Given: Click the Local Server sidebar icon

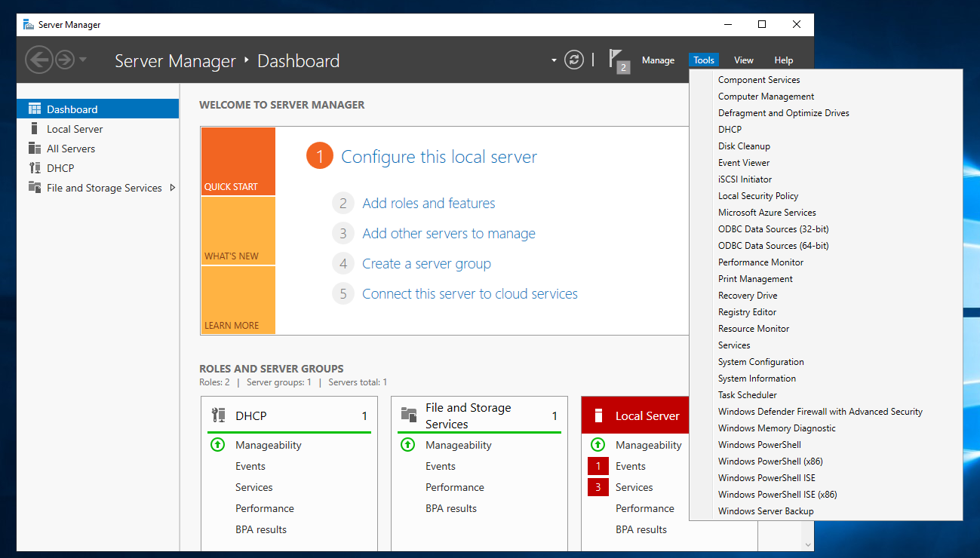Looking at the screenshot, I should click(x=34, y=129).
